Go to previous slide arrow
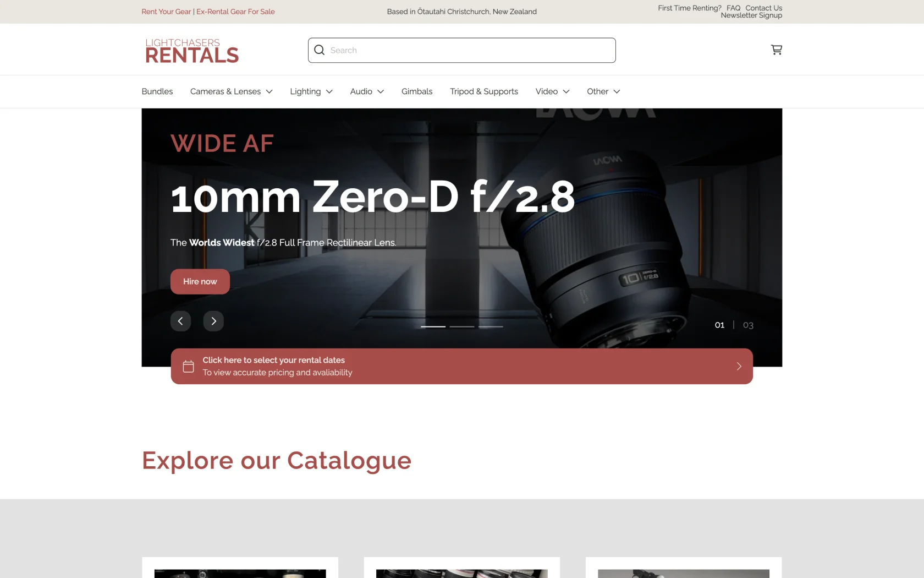The height and width of the screenshot is (578, 924). coord(180,321)
